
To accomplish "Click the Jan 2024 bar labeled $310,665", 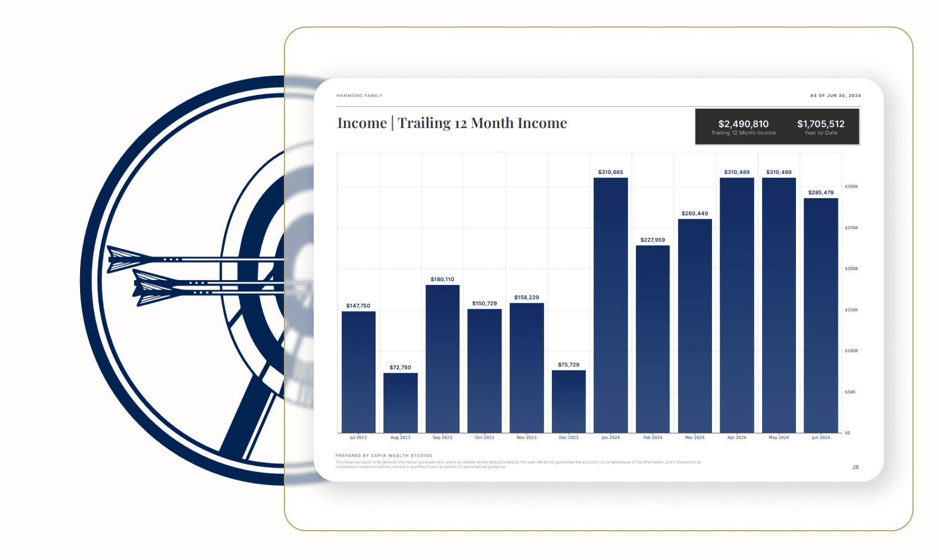I will click(x=610, y=305).
